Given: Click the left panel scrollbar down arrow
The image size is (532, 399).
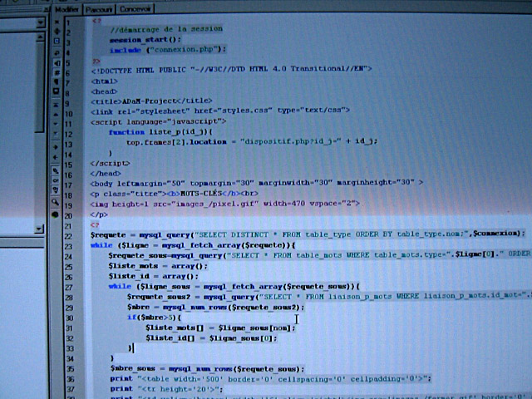Looking at the screenshot, I should point(39,229).
